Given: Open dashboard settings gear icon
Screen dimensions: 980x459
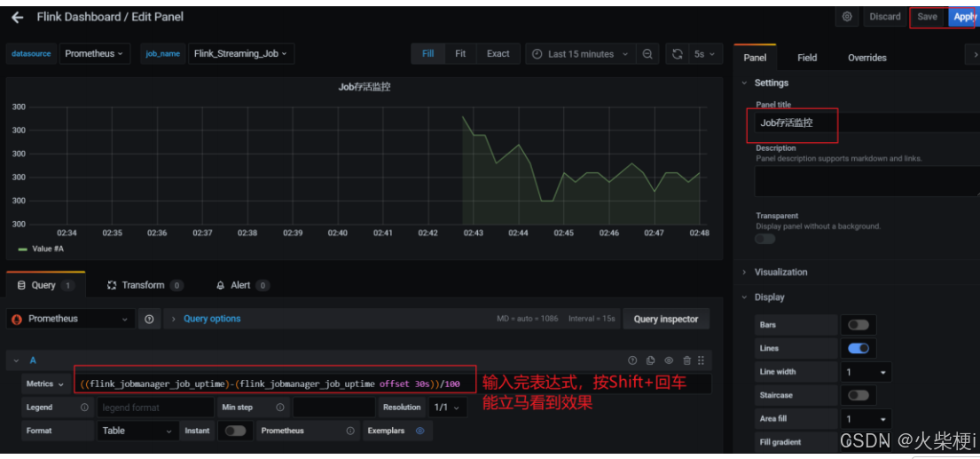Looking at the screenshot, I should click(x=847, y=17).
